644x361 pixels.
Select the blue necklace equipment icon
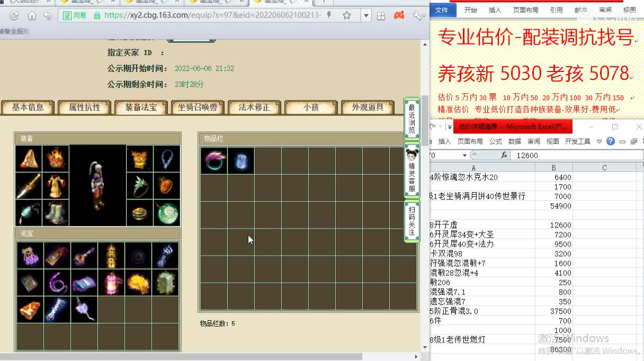coord(167,158)
